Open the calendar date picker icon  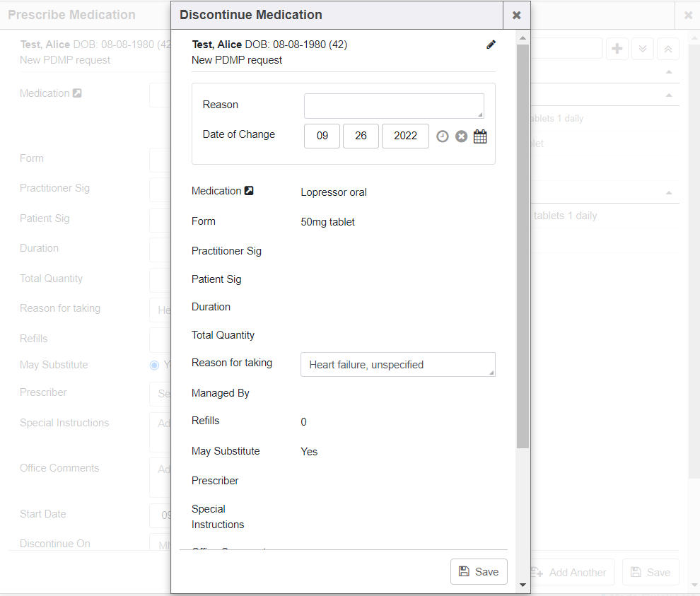click(480, 136)
